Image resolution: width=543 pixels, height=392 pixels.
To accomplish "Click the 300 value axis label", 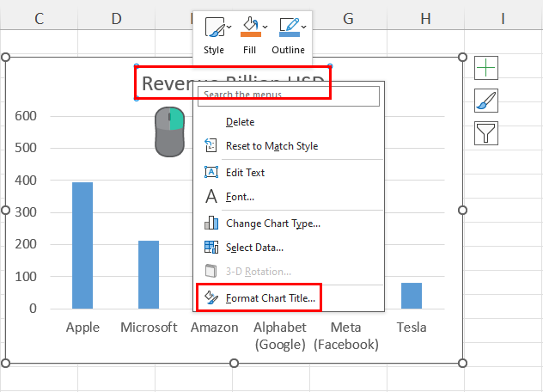I will (26, 211).
